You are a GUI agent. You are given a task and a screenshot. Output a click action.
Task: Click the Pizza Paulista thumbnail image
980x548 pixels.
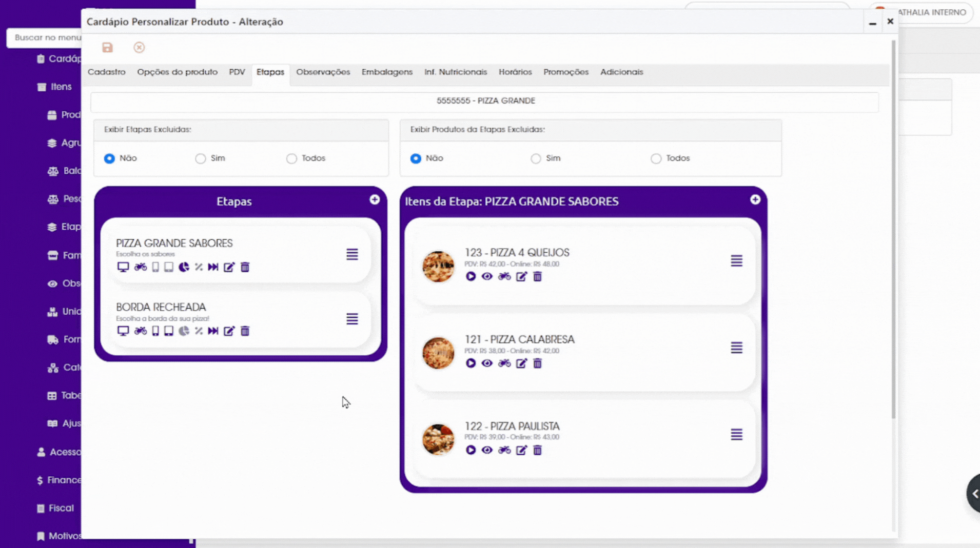pos(438,439)
